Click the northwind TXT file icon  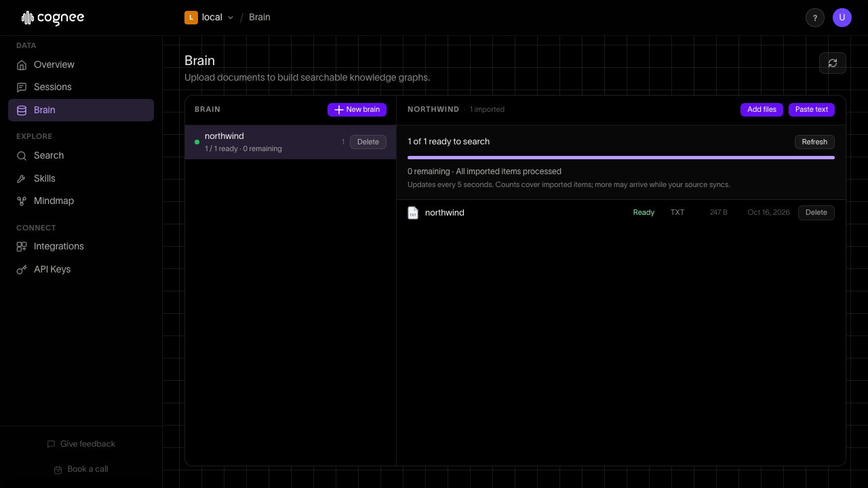pyautogui.click(x=413, y=213)
